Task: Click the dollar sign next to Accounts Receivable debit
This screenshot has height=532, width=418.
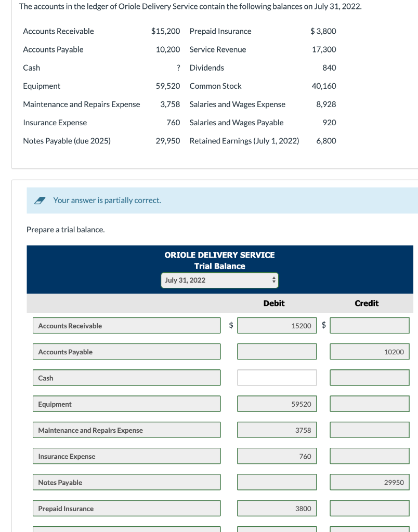Action: point(230,325)
